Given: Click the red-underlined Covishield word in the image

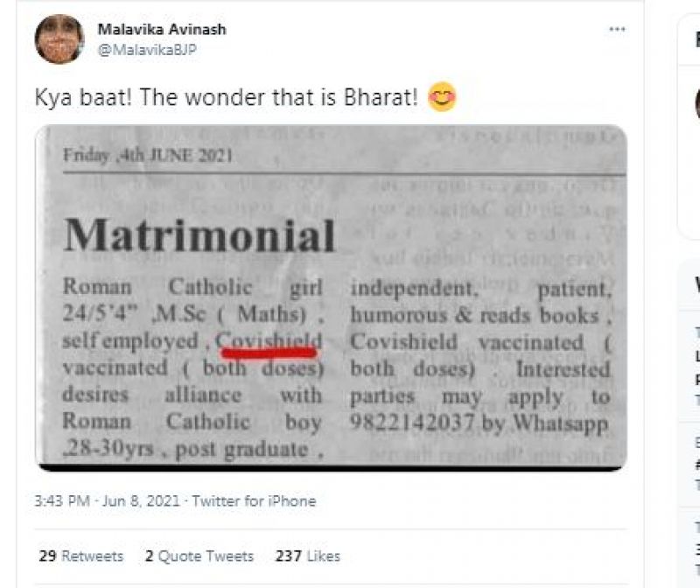Looking at the screenshot, I should [269, 341].
